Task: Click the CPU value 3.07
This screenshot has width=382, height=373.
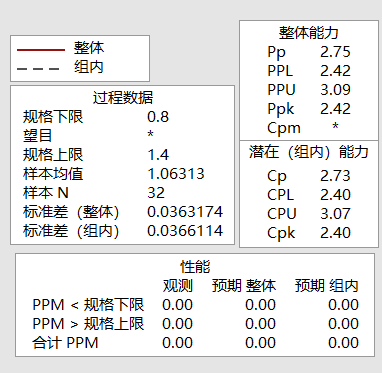Action: click(x=335, y=214)
